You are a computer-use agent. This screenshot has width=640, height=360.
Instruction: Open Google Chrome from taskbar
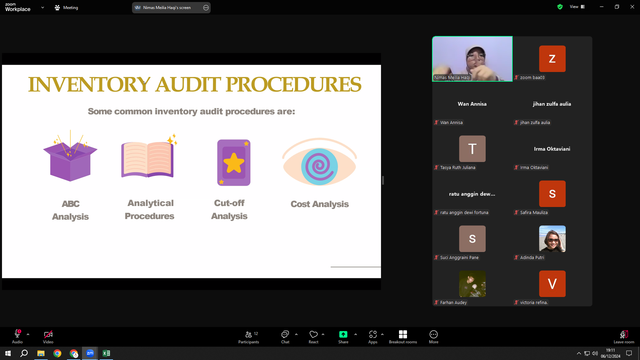tap(57, 353)
